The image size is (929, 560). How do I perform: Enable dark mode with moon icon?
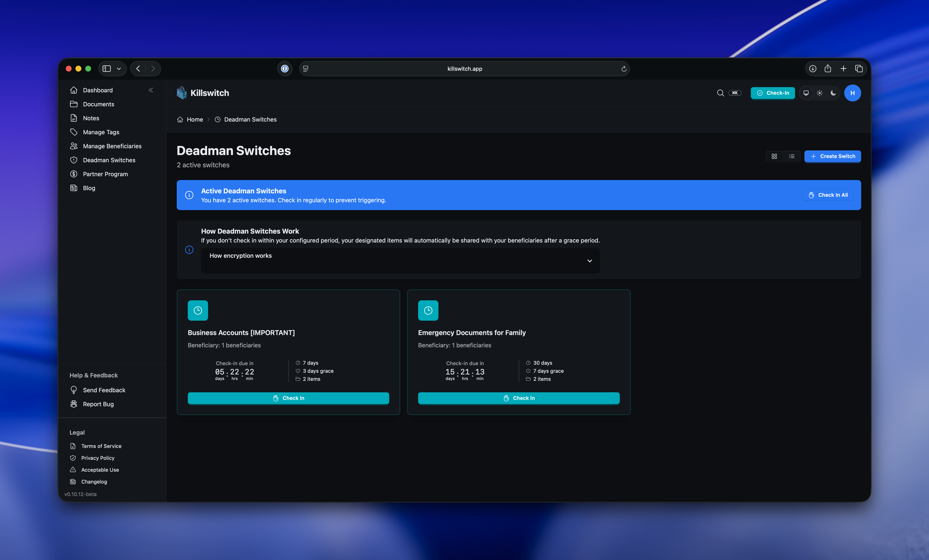point(833,93)
